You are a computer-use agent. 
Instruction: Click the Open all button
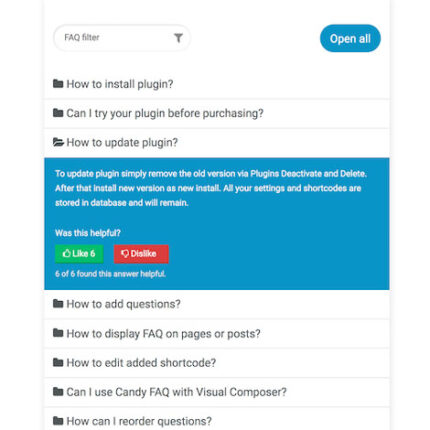(x=350, y=38)
